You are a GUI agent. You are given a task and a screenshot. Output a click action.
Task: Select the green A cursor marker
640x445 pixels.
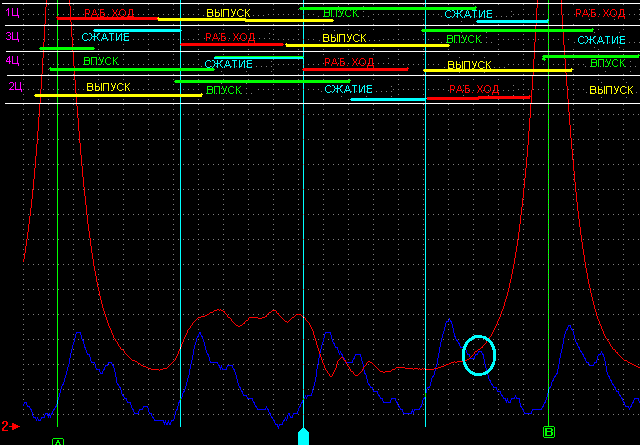[58, 441]
